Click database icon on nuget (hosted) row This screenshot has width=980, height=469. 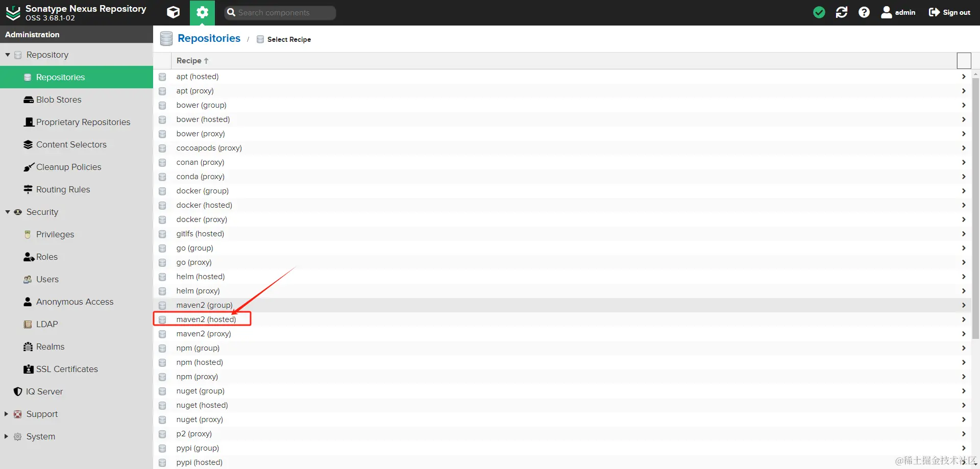click(162, 405)
